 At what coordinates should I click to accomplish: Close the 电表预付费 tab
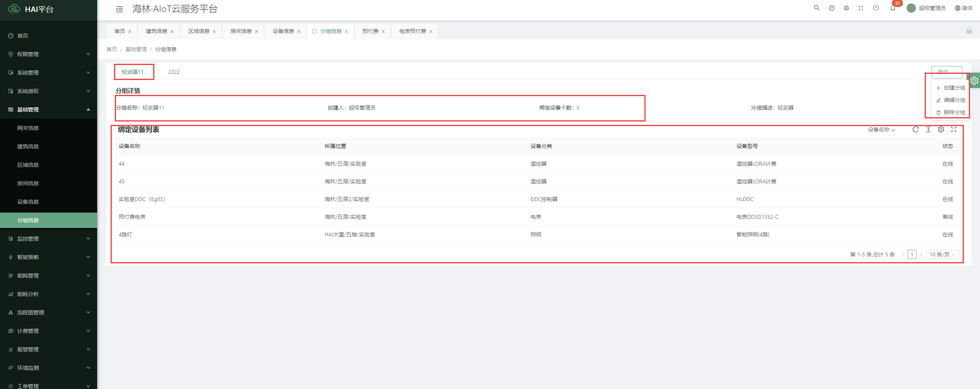coord(431,32)
